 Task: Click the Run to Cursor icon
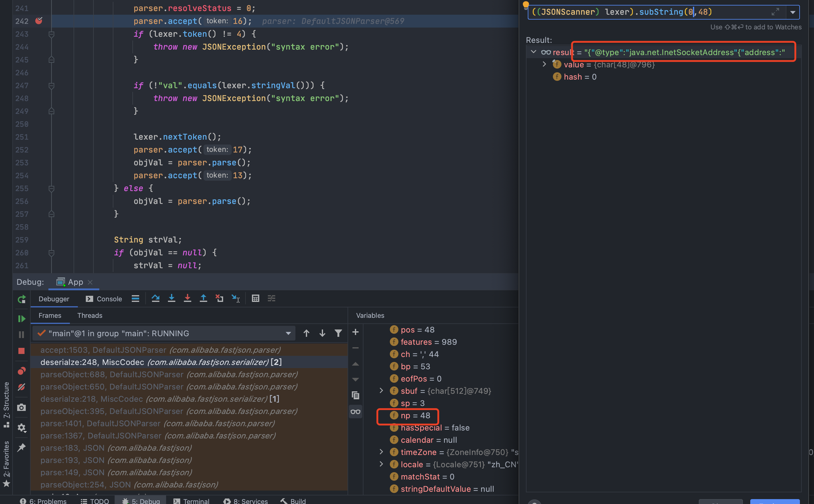point(236,298)
